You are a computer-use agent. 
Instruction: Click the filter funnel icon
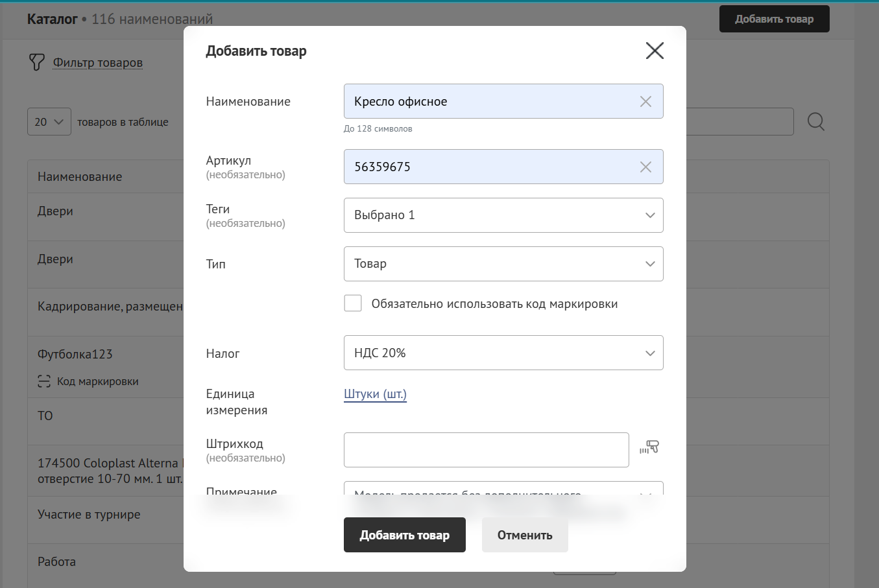pos(36,62)
